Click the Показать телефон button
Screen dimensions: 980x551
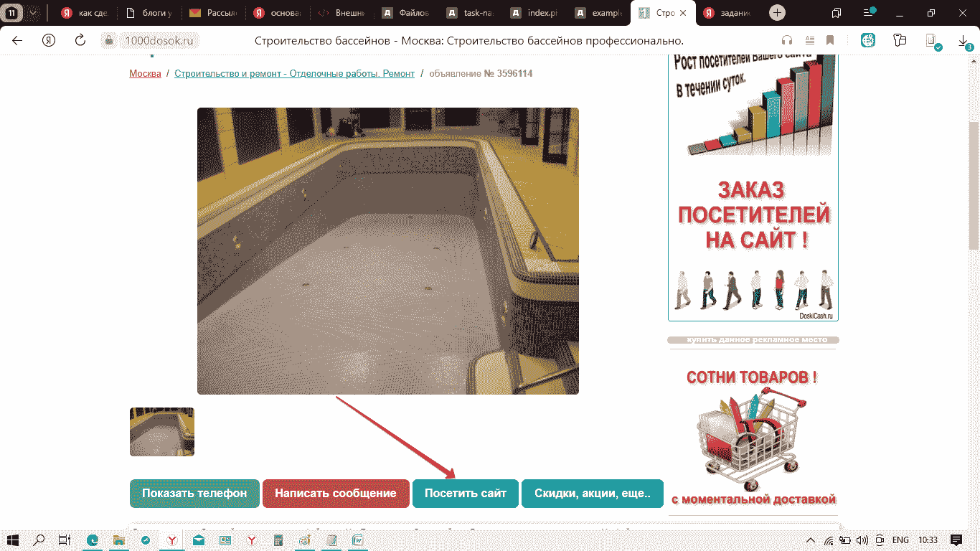coord(194,494)
